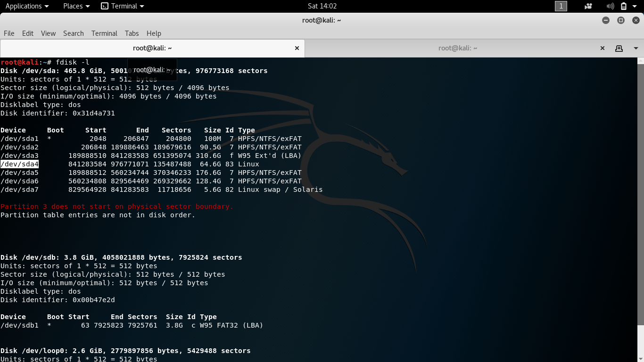Open the Search menu

coord(73,33)
